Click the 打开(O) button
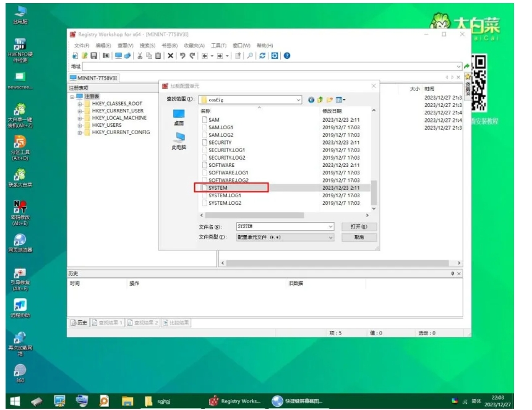Viewport: 532px width, 410px height. [359, 227]
